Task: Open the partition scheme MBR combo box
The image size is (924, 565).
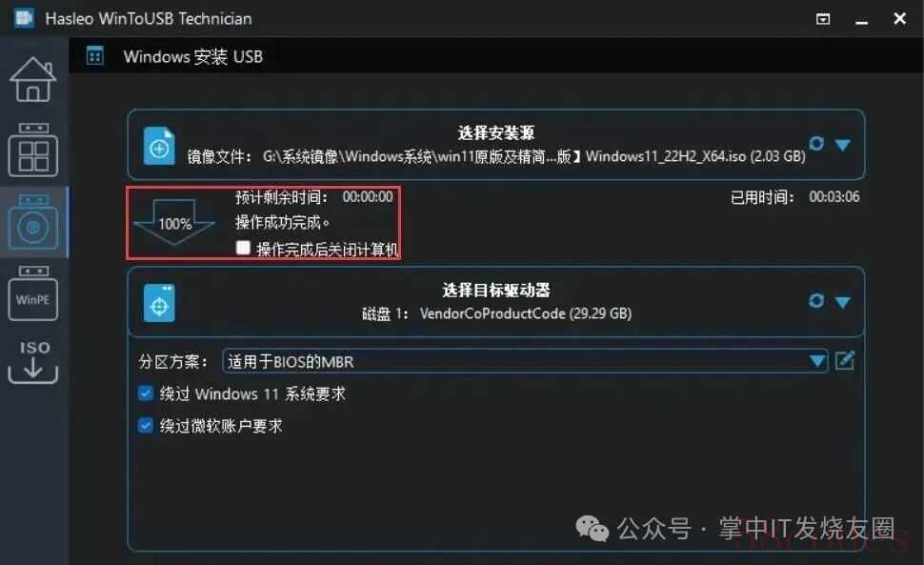Action: click(525, 360)
